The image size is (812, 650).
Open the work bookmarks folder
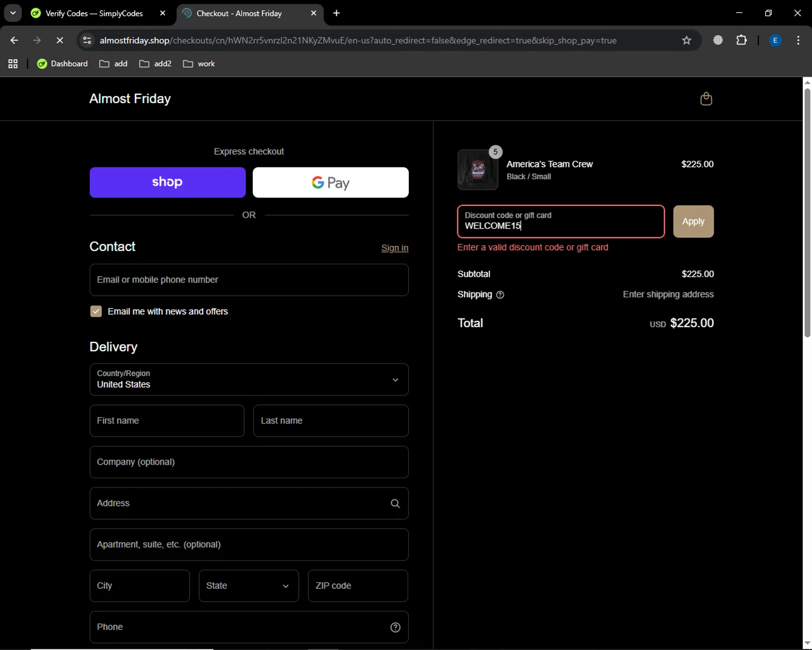(199, 64)
